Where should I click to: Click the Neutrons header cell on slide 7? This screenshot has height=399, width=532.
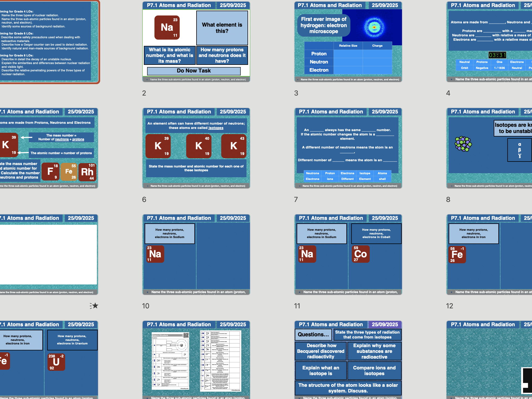312,173
